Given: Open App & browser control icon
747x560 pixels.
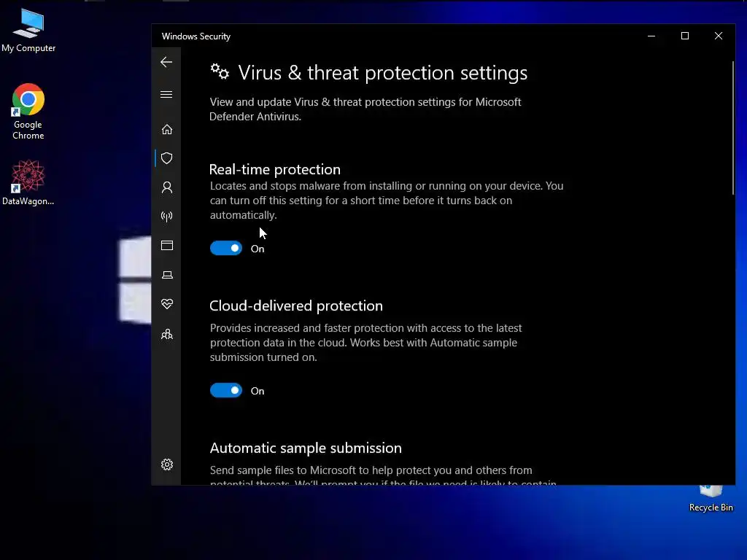Looking at the screenshot, I should [x=167, y=245].
